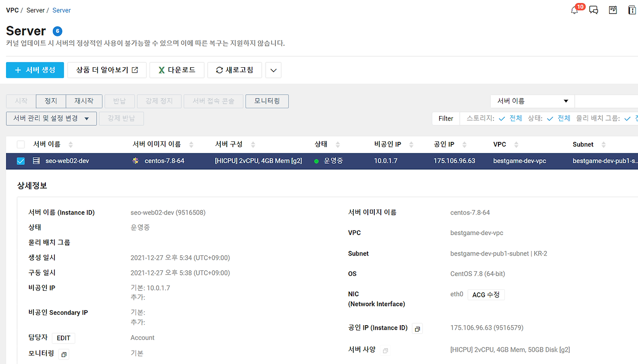Click the Account value beside 담당자
638x364 pixels.
point(143,338)
